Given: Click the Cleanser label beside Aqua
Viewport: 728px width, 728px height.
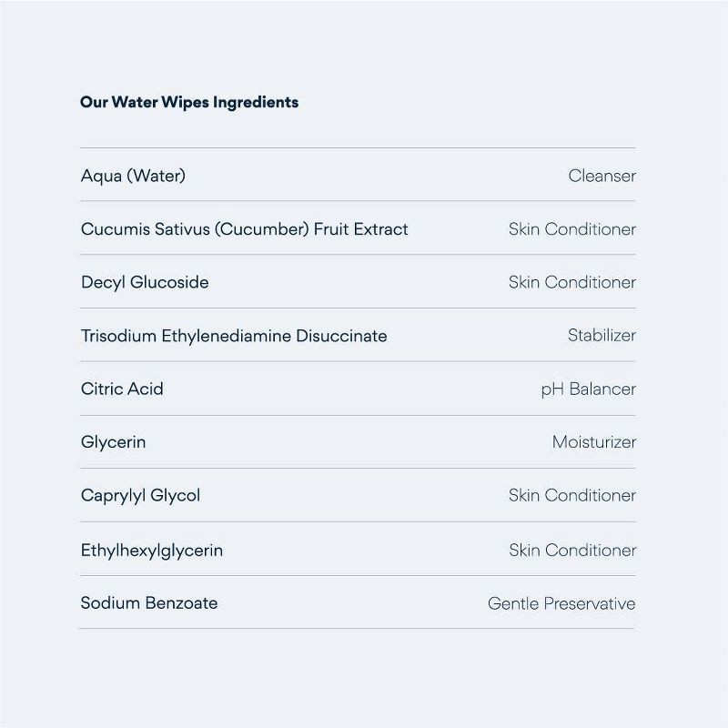Looking at the screenshot, I should click(602, 176).
